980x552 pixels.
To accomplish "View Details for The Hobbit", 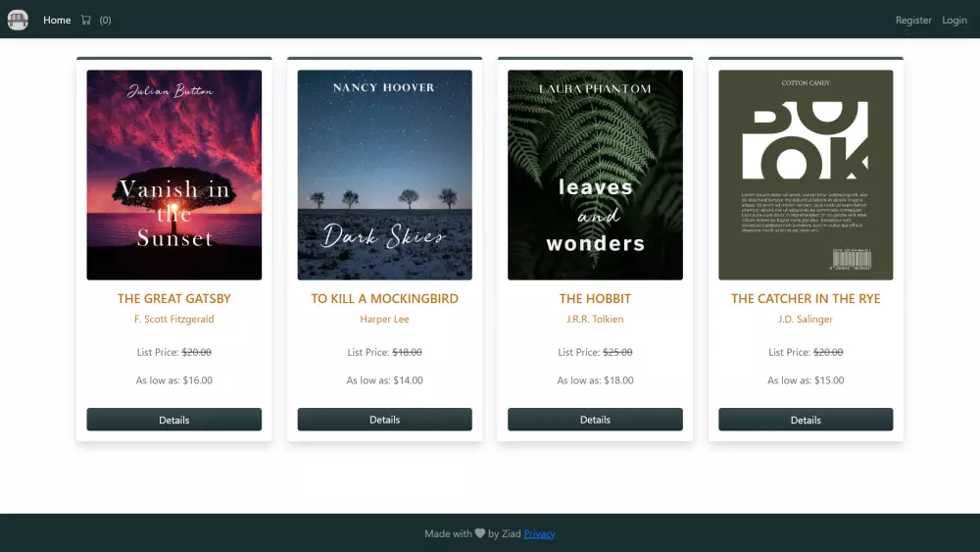I will tap(595, 420).
